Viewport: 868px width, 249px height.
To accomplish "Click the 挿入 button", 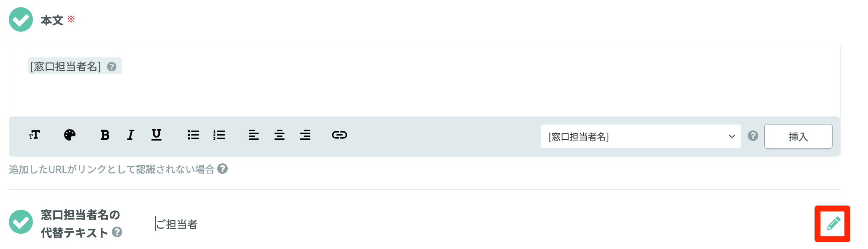I will coord(798,136).
